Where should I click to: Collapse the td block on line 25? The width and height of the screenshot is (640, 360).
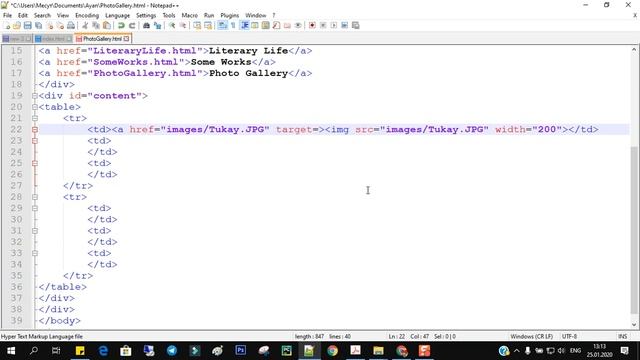pos(35,163)
